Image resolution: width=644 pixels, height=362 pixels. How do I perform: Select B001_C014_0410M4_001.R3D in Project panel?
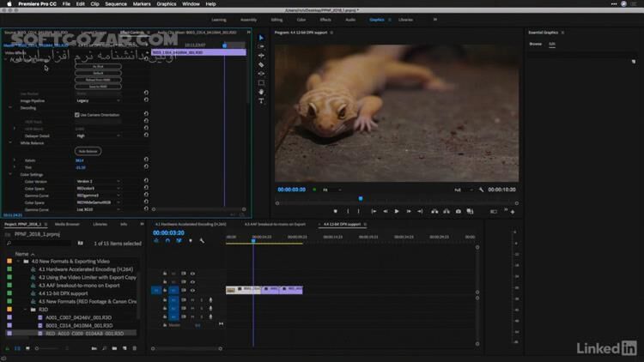[79, 325]
